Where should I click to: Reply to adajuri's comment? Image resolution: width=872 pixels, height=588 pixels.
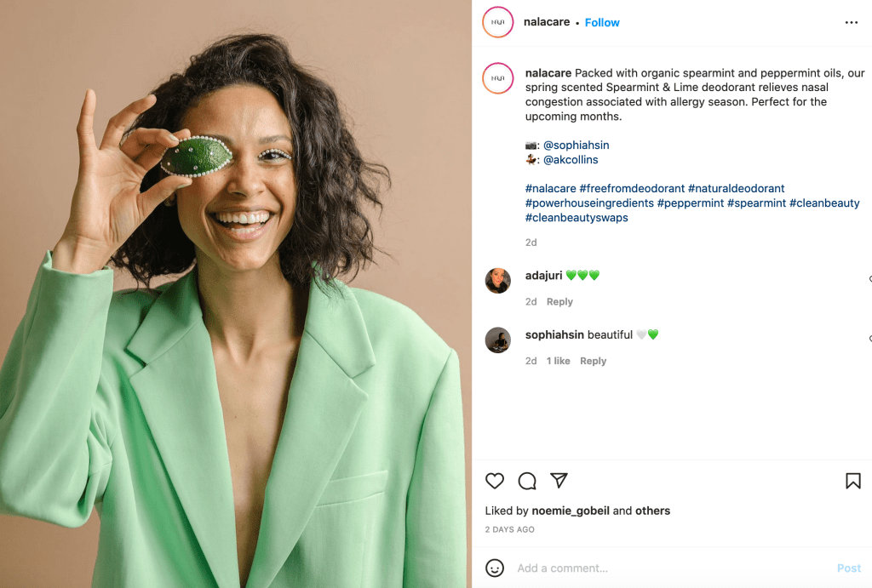click(x=559, y=302)
